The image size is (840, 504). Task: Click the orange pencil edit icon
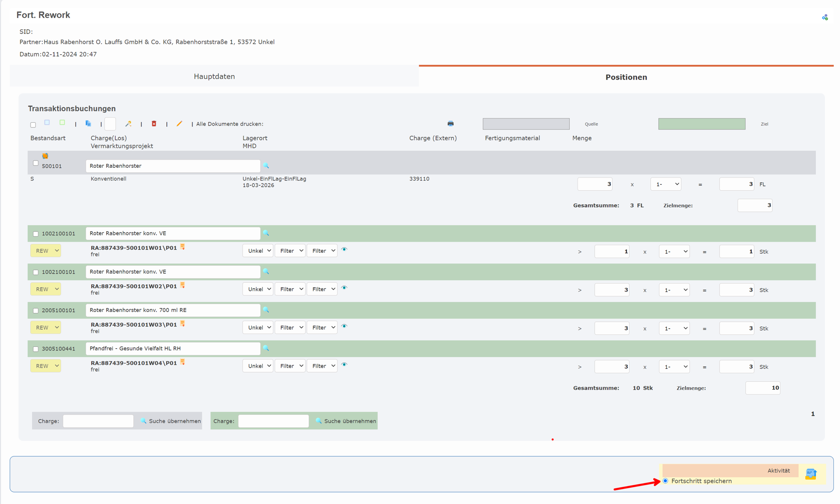[x=179, y=124]
